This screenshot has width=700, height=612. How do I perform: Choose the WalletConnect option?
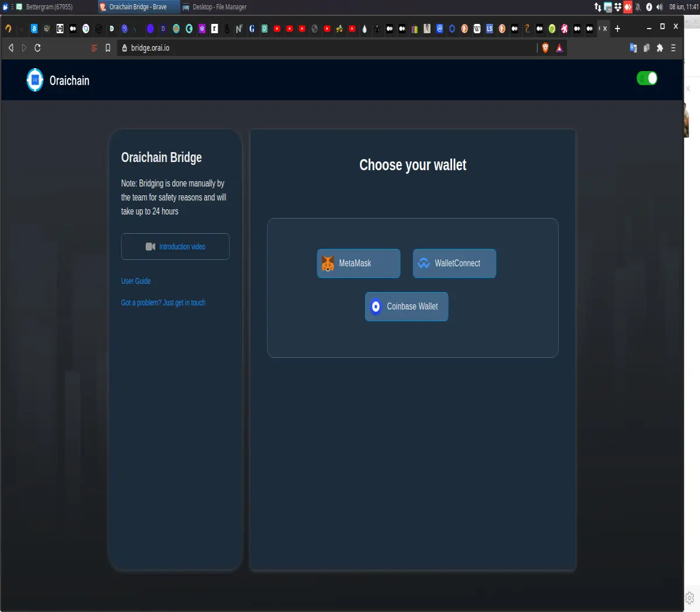pyautogui.click(x=454, y=263)
